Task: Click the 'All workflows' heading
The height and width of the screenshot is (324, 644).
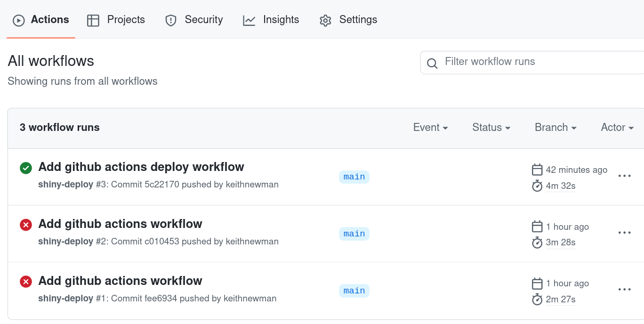Action: point(51,61)
